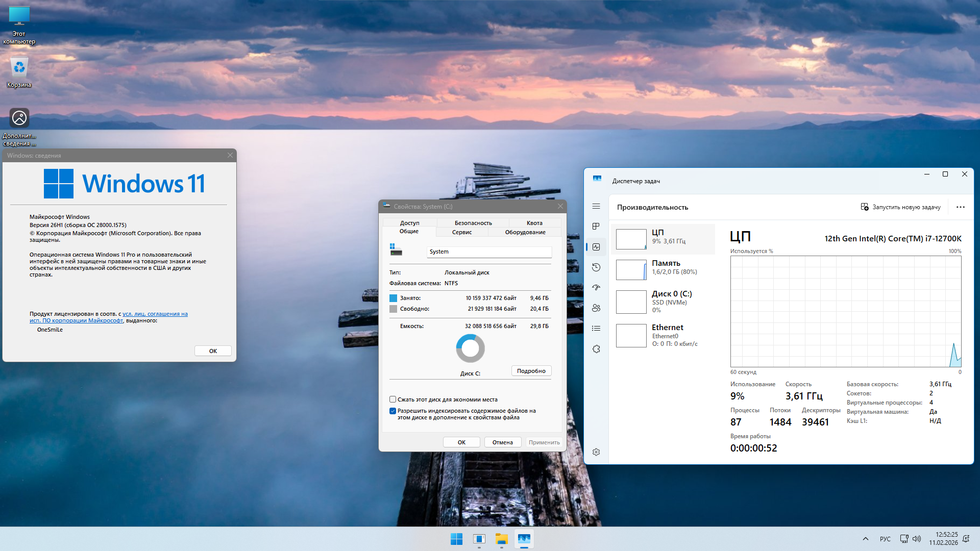Viewport: 980px width, 551px height.
Task: Switch to Оборудование tab in properties
Action: 525,232
